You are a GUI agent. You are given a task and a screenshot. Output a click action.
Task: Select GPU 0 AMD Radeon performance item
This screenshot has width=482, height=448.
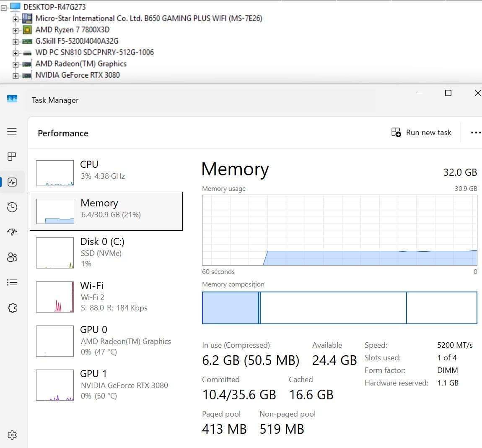pyautogui.click(x=106, y=341)
